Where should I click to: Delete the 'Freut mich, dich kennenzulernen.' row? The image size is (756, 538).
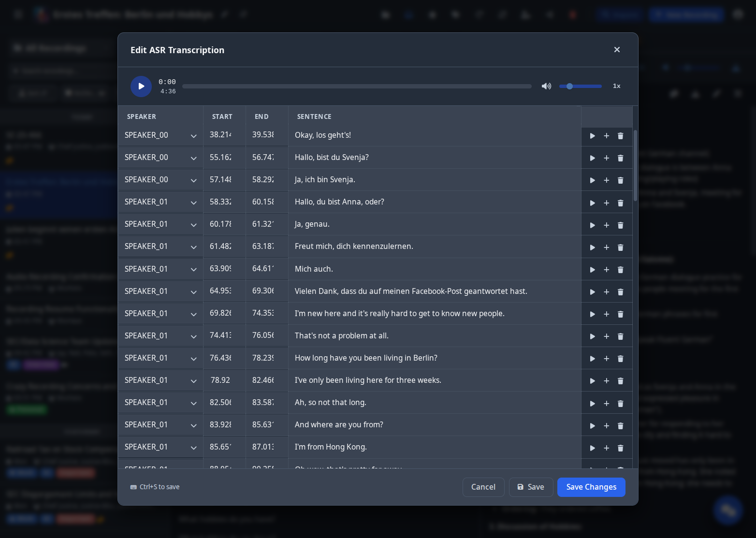[x=620, y=247]
